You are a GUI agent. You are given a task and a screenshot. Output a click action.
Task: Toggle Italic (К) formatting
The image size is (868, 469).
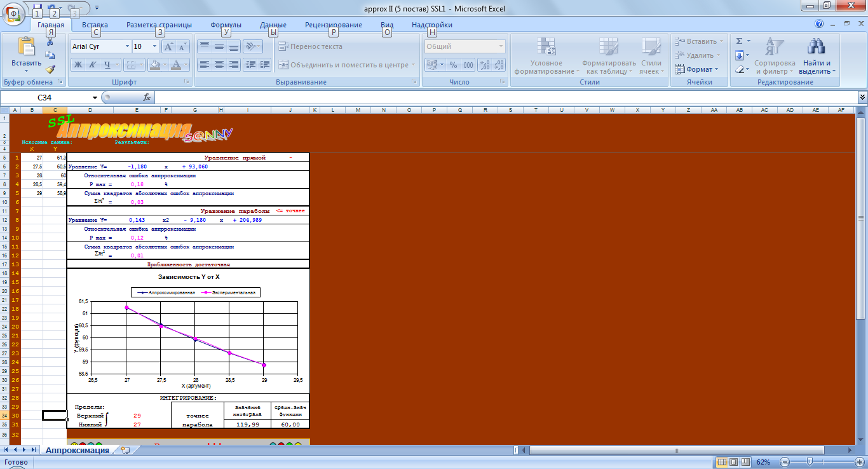93,64
